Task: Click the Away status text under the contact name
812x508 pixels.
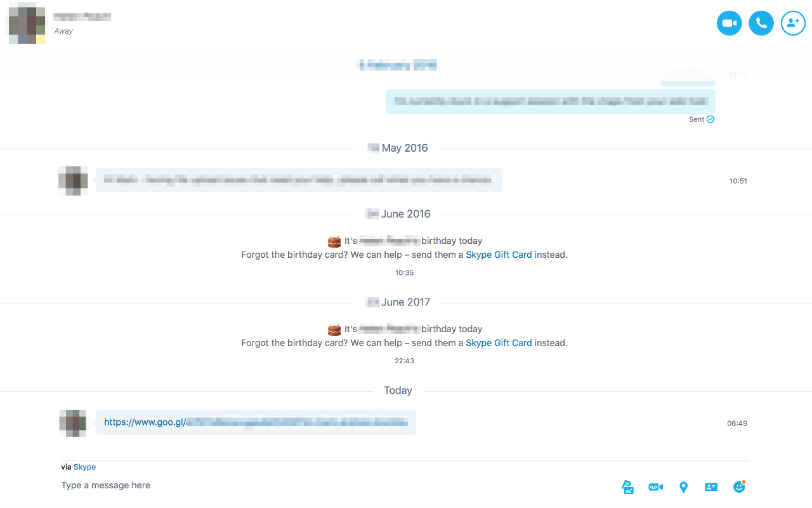Action: [x=63, y=31]
